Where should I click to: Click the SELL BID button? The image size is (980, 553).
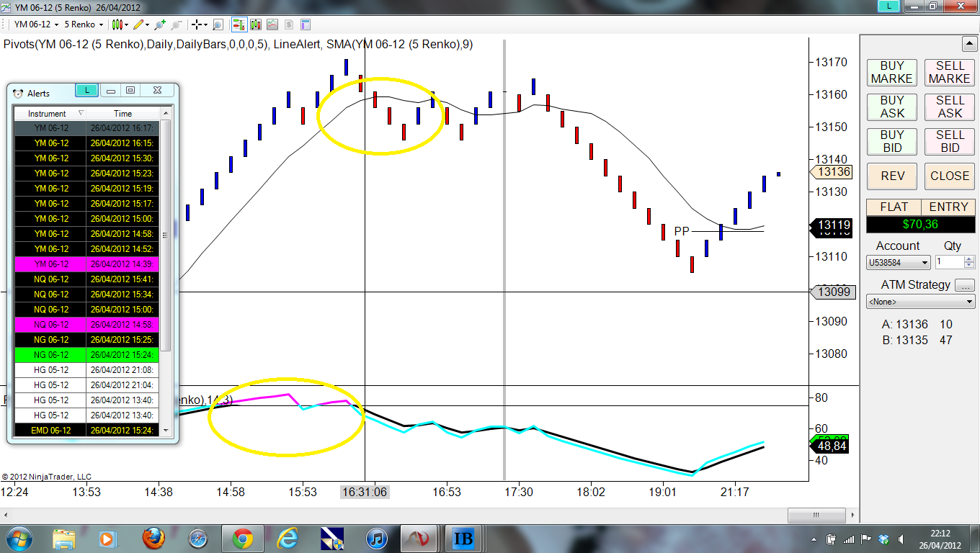(950, 141)
